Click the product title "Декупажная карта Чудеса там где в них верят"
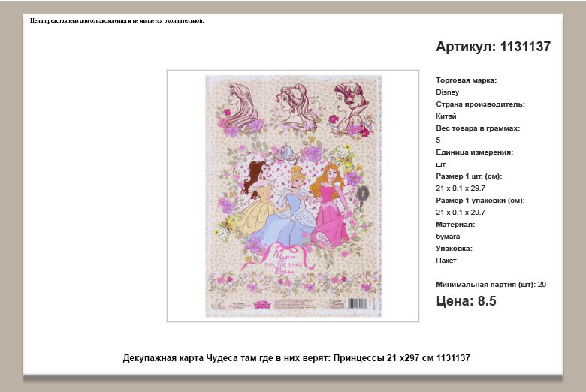The height and width of the screenshot is (392, 586). [x=226, y=358]
